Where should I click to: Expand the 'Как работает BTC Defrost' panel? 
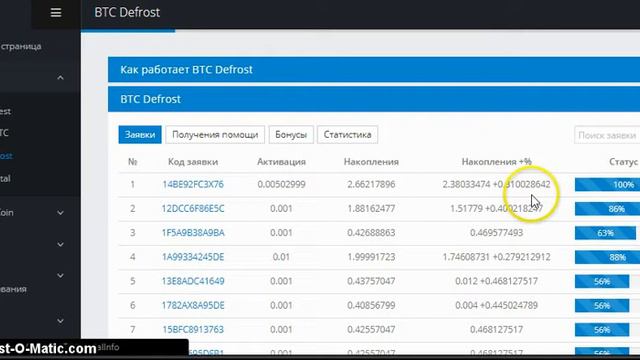point(374,69)
